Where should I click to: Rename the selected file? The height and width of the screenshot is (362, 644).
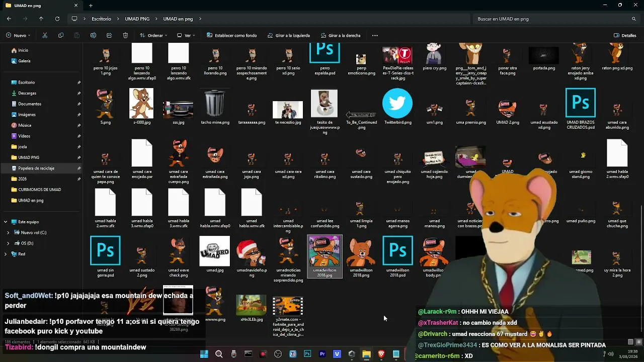[93, 36]
